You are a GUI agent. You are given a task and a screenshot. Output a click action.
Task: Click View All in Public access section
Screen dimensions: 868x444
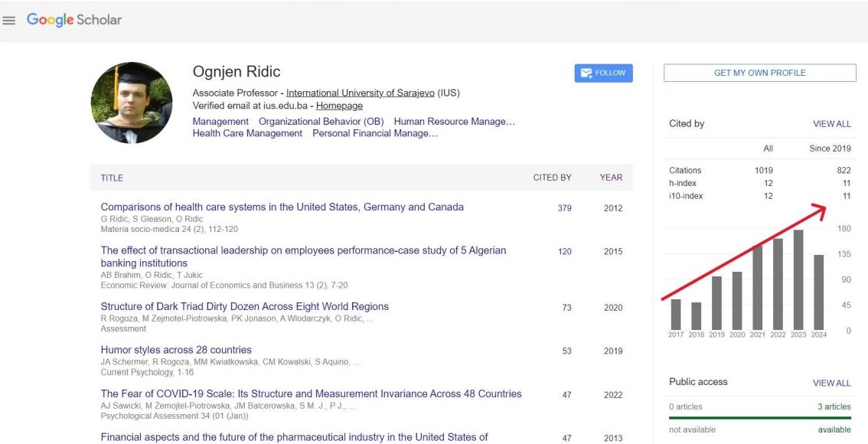pyautogui.click(x=831, y=383)
